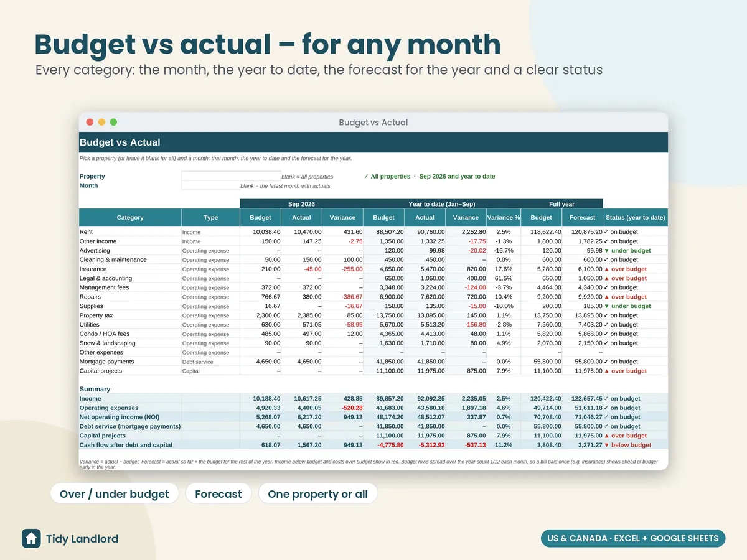Click the "Summary" section heading
Image resolution: width=747 pixels, height=560 pixels.
point(95,389)
